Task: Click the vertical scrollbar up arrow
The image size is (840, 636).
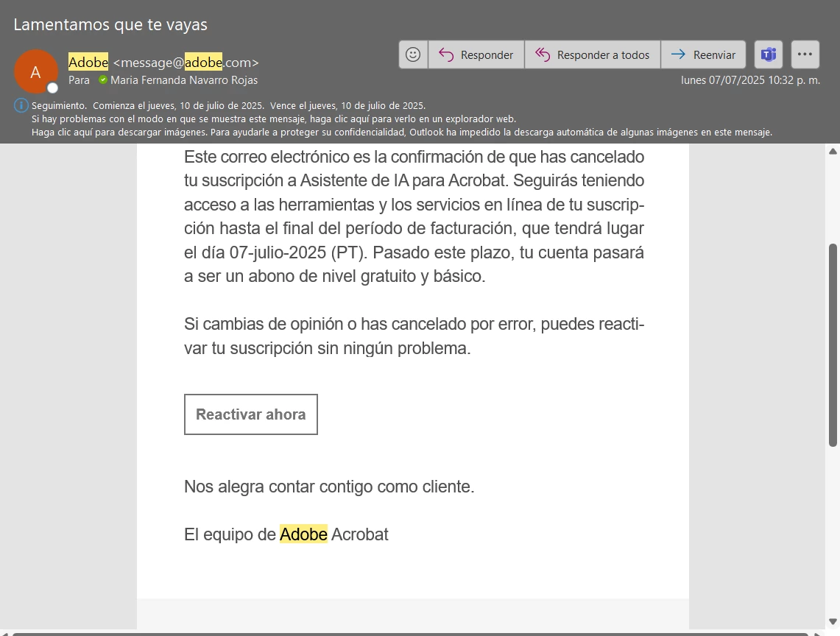Action: point(833,152)
